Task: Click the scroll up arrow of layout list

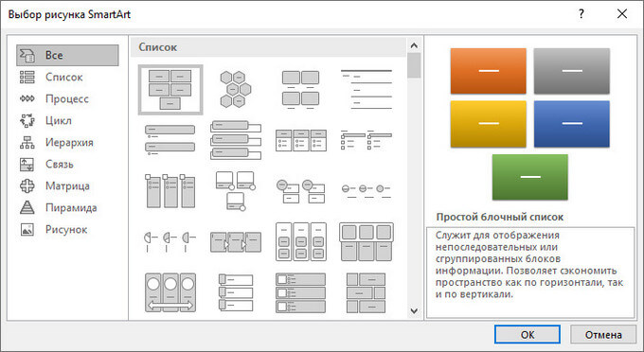Action: [414, 45]
